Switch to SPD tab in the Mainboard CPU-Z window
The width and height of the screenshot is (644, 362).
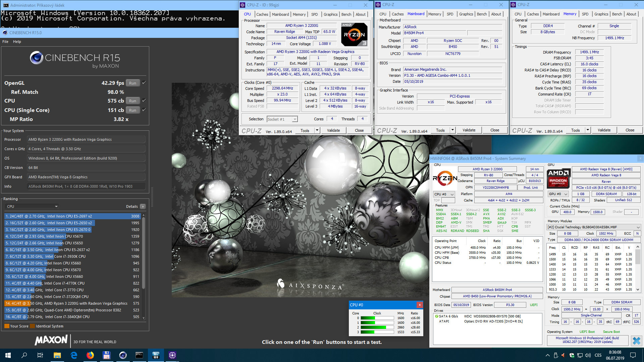450,14
